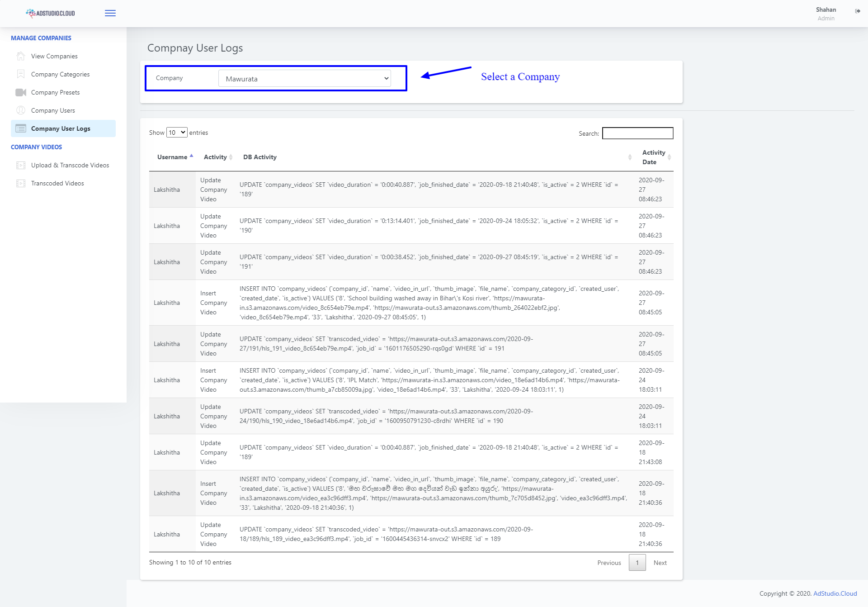This screenshot has height=607, width=868.
Task: Click into the Search input field
Action: click(x=637, y=133)
